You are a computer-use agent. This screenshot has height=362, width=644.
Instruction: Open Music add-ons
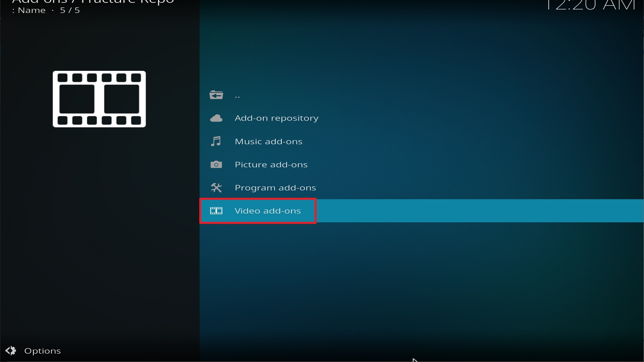click(422, 141)
